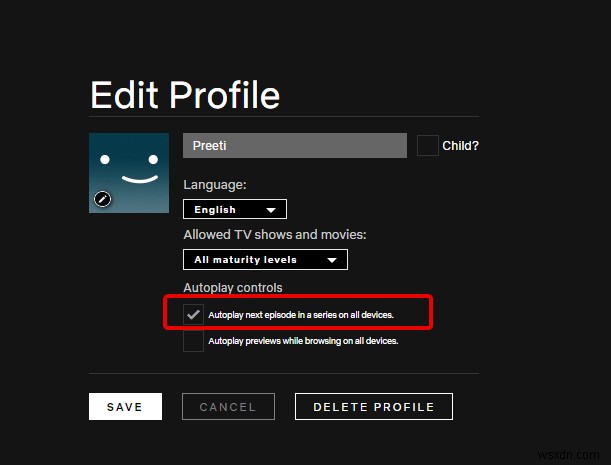Click the "Autoplay controls" section label
611x465 pixels.
(x=233, y=289)
